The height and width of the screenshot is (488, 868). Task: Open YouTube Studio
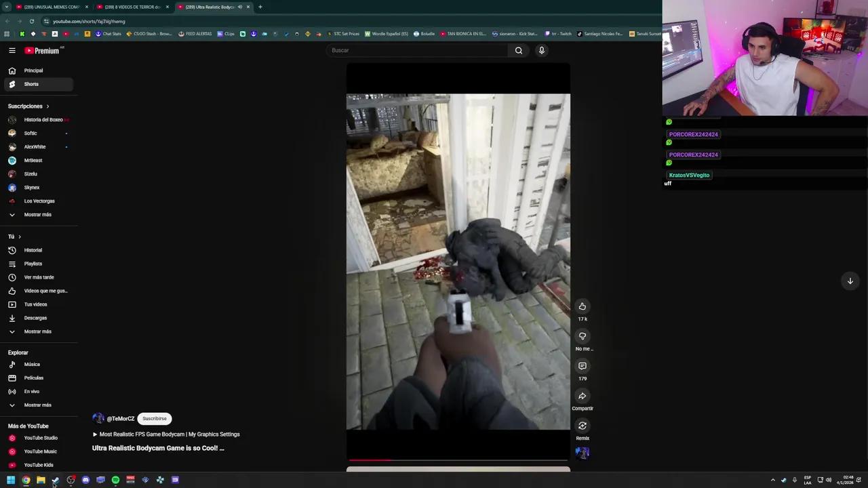coord(38,438)
